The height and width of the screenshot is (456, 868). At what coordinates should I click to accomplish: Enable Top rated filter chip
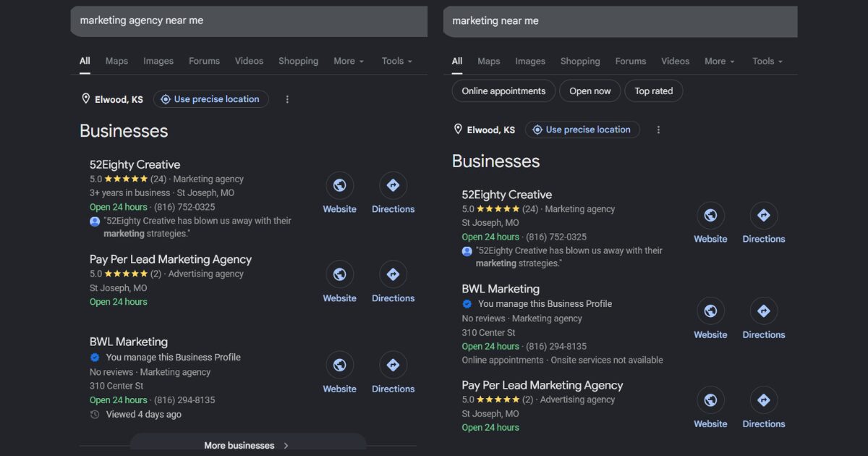click(x=654, y=91)
